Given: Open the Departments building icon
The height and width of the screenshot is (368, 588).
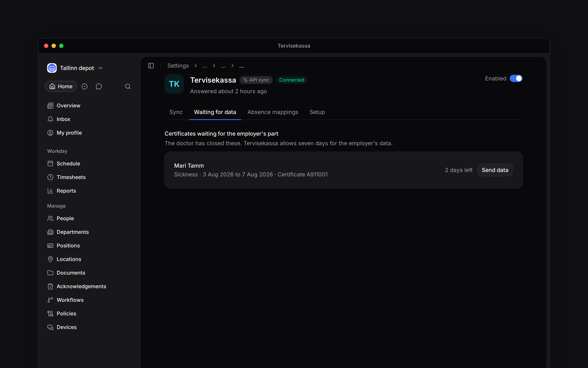Looking at the screenshot, I should point(50,232).
